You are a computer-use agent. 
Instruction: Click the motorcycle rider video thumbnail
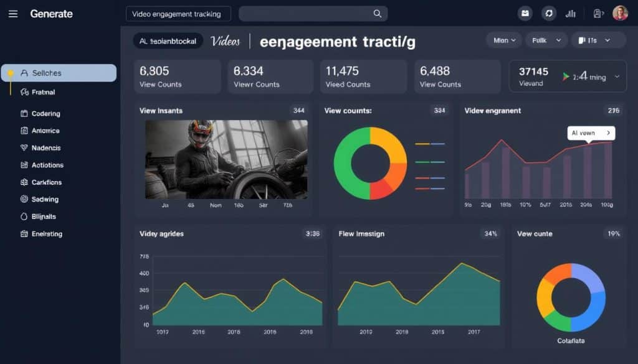[226, 159]
